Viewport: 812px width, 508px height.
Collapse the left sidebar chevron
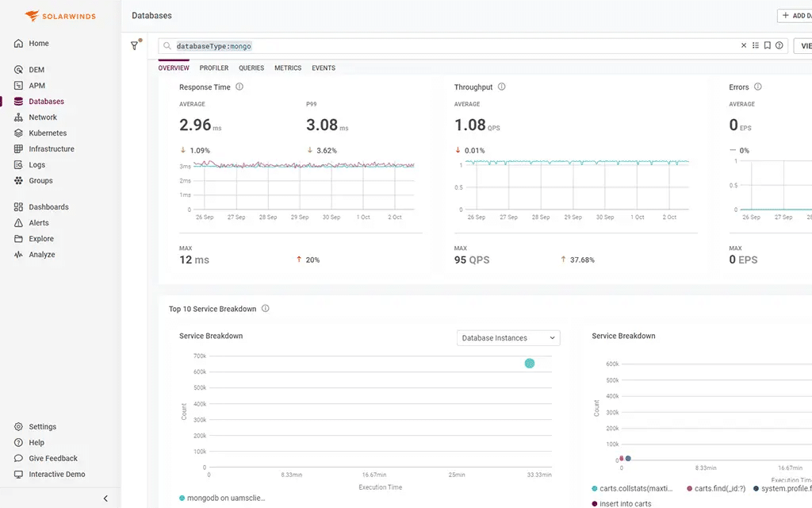(x=105, y=498)
